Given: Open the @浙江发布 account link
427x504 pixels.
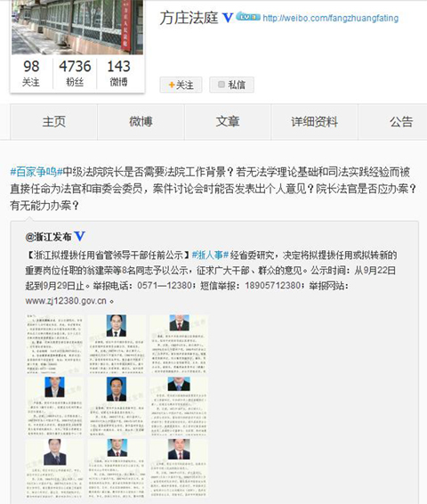Looking at the screenshot, I should pyautogui.click(x=48, y=237).
